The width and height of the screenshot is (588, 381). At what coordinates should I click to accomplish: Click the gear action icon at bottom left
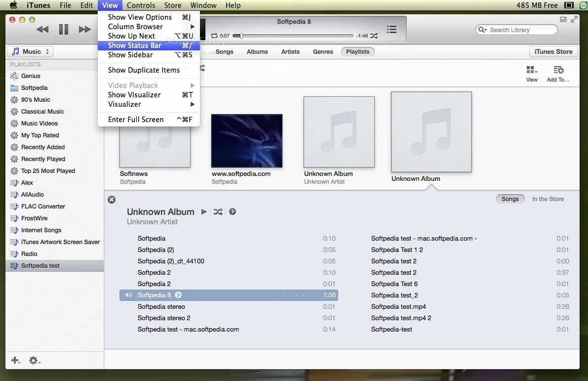tap(34, 361)
